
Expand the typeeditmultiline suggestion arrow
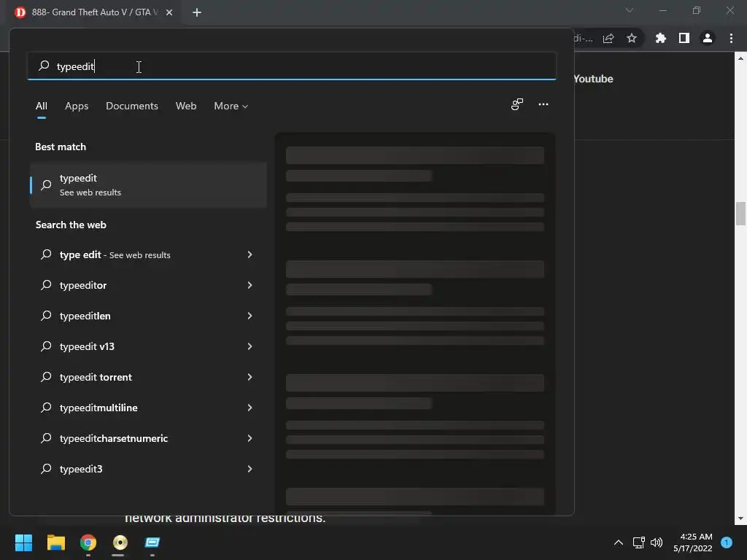pyautogui.click(x=249, y=408)
